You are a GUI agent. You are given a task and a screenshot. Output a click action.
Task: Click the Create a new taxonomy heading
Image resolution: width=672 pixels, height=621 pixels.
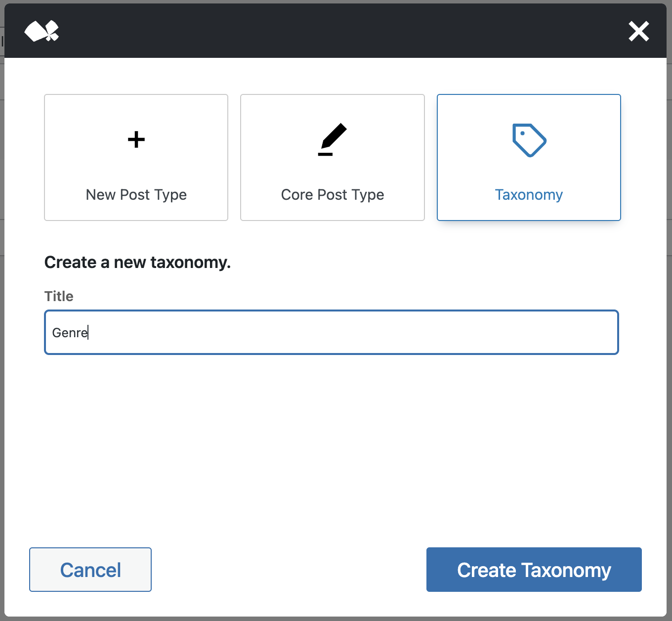point(138,262)
